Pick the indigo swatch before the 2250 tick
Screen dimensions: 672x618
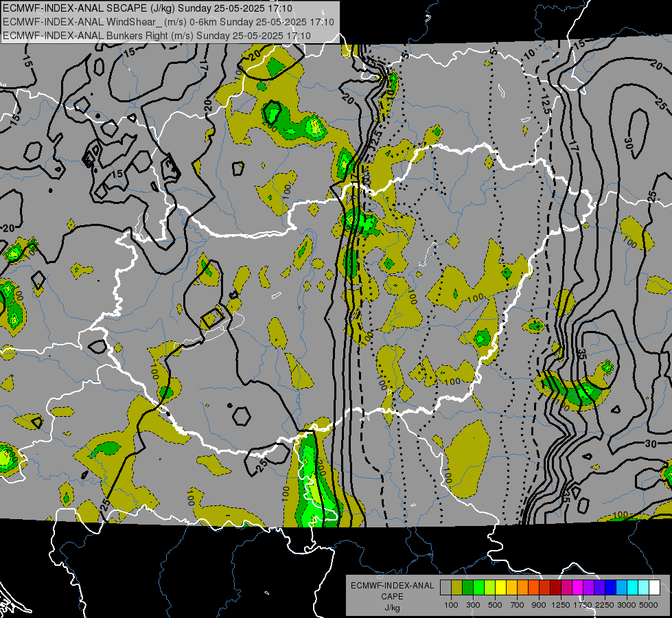click(x=599, y=587)
